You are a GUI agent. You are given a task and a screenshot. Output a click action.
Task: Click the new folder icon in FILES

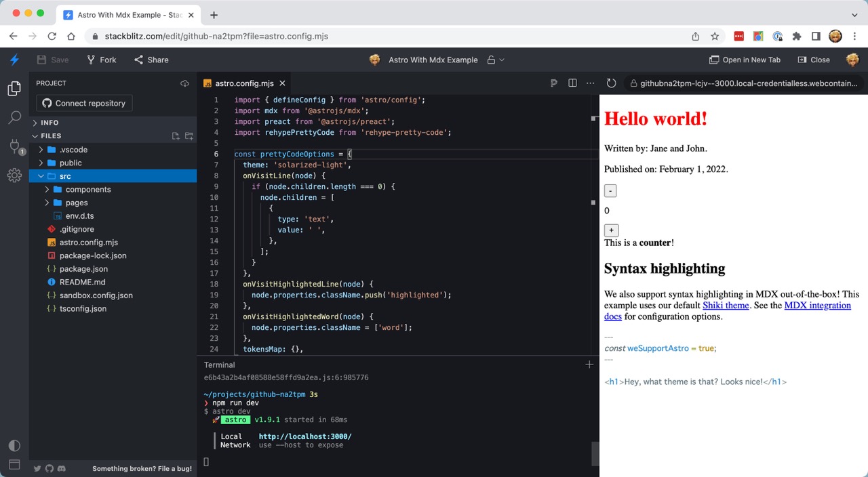189,136
